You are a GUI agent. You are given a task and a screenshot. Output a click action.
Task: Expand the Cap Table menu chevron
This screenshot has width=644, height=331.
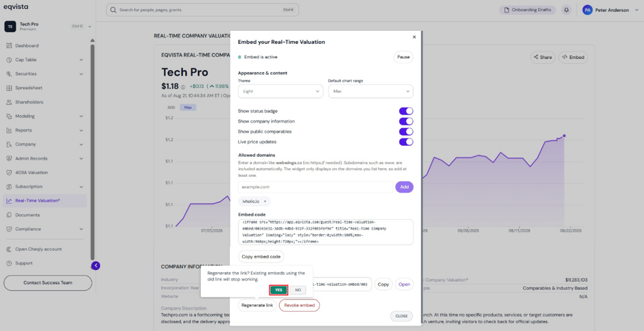click(82, 60)
